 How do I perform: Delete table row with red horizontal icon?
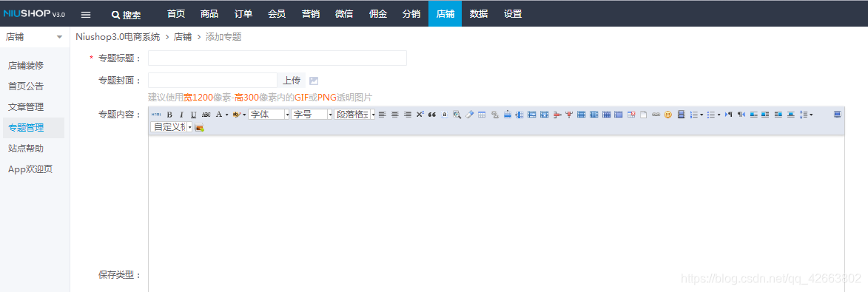pyautogui.click(x=557, y=115)
